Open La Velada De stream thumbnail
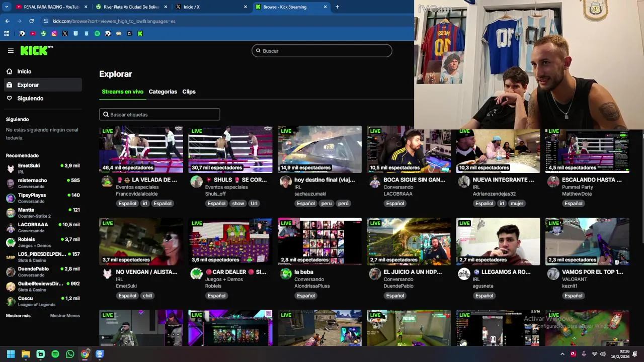This screenshot has height=362, width=644. pos(141,149)
